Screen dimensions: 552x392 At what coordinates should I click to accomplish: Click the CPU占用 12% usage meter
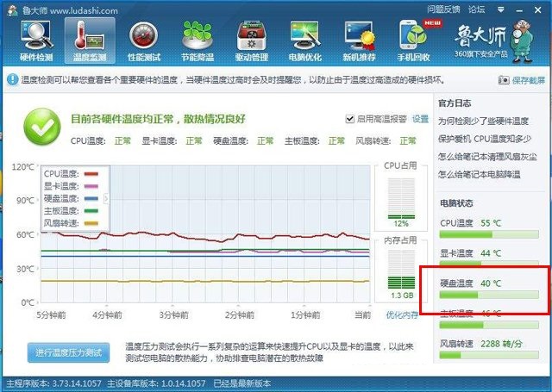401,199
